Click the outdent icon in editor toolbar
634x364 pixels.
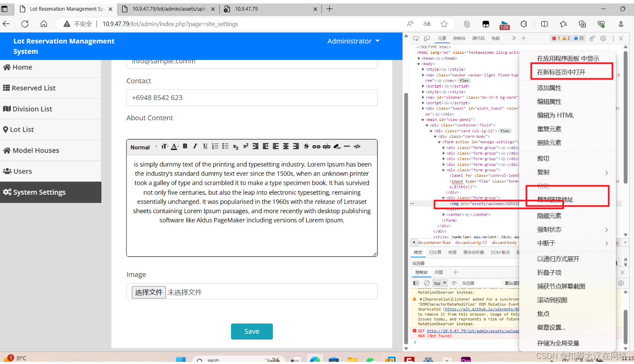coord(256,146)
